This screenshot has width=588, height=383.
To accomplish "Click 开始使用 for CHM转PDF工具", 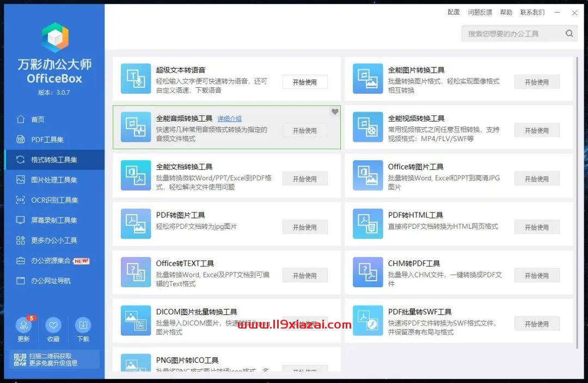I will (537, 276).
